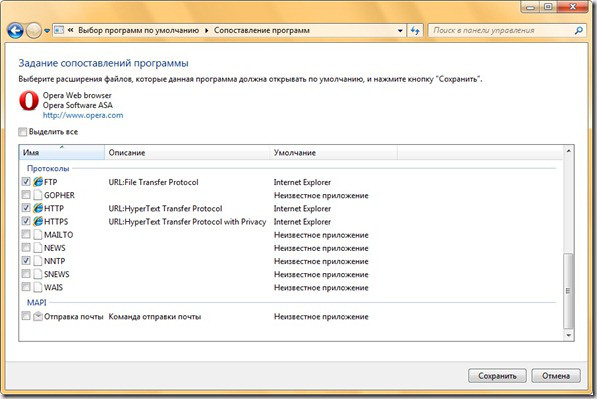
Task: Uncheck the FTP protocol checkbox
Action: point(26,182)
